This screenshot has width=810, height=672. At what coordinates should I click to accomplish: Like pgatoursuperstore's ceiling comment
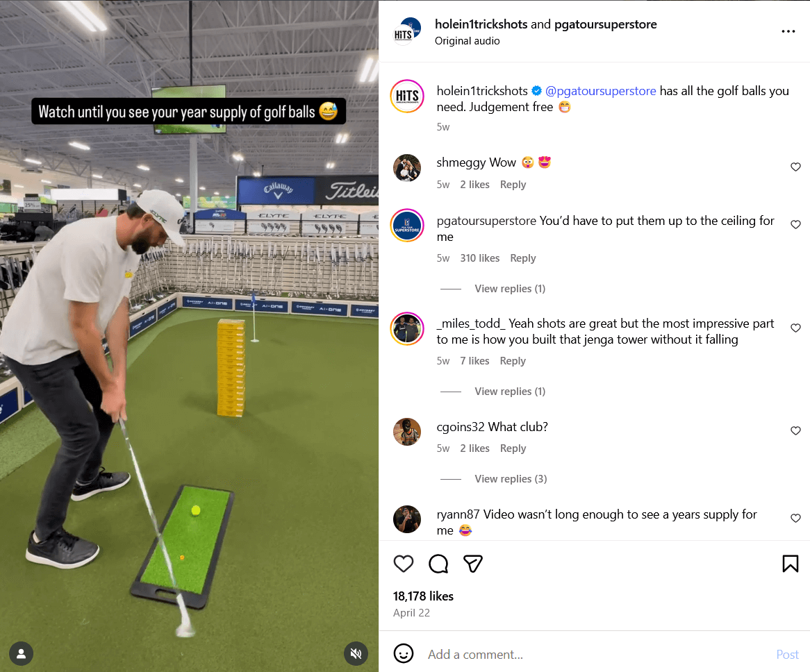pyautogui.click(x=795, y=224)
